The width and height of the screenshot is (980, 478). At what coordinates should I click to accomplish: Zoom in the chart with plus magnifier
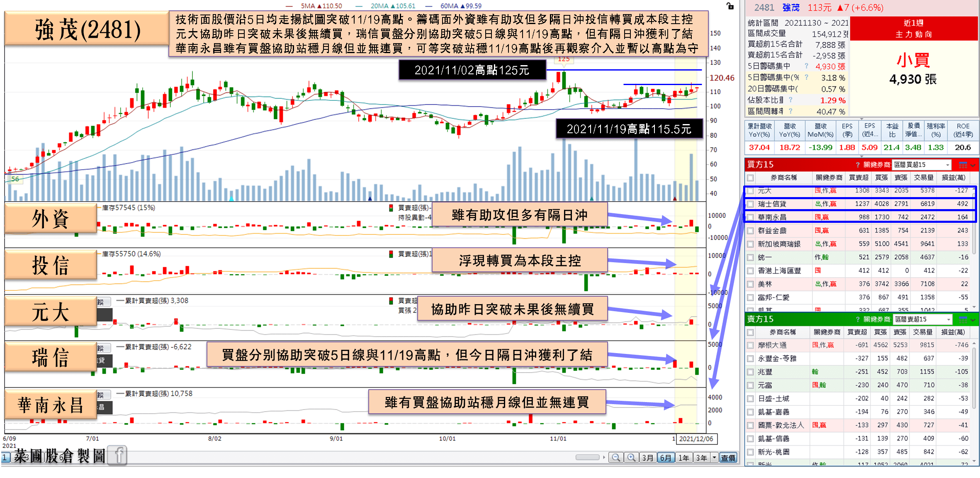click(x=631, y=458)
